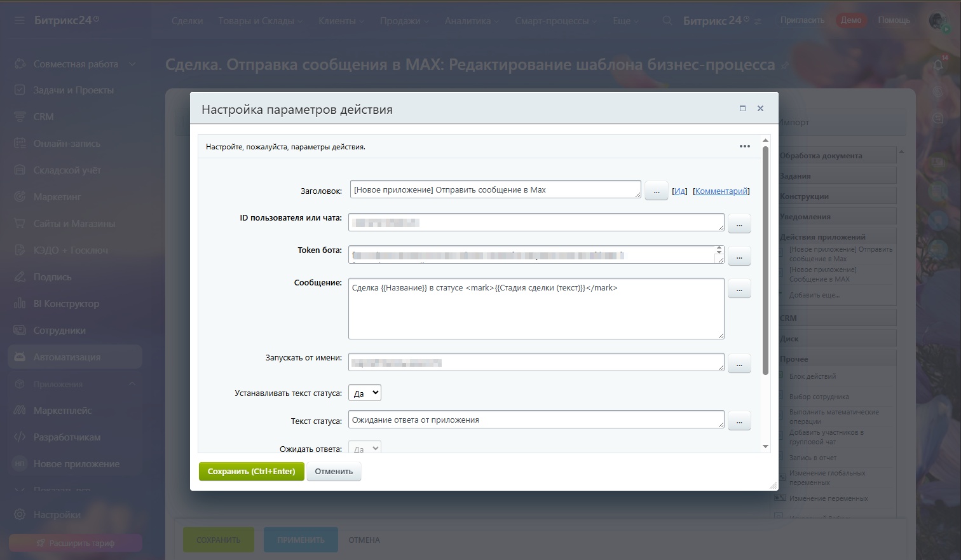The image size is (961, 560).
Task: Click the Сайты и Магазины cart icon
Action: point(20,224)
